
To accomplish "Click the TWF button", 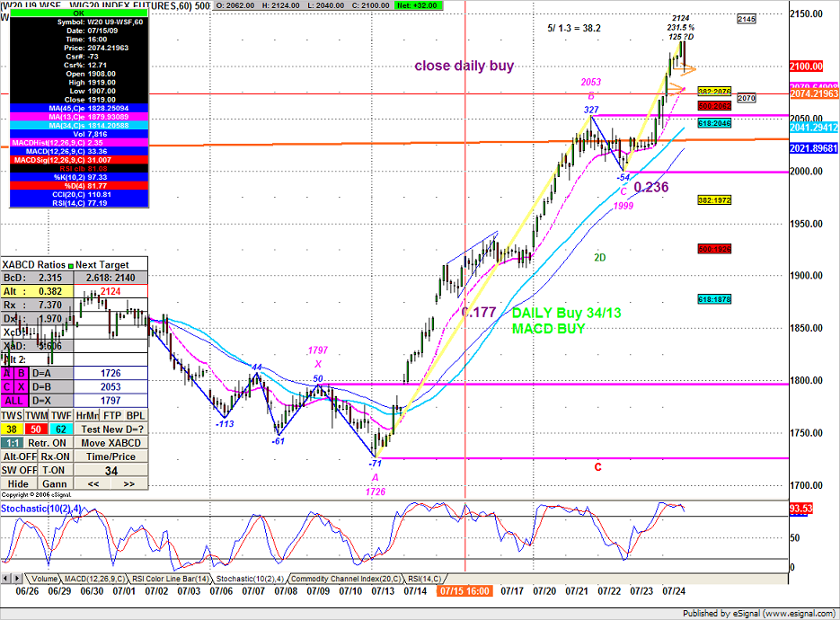I will coord(61,415).
